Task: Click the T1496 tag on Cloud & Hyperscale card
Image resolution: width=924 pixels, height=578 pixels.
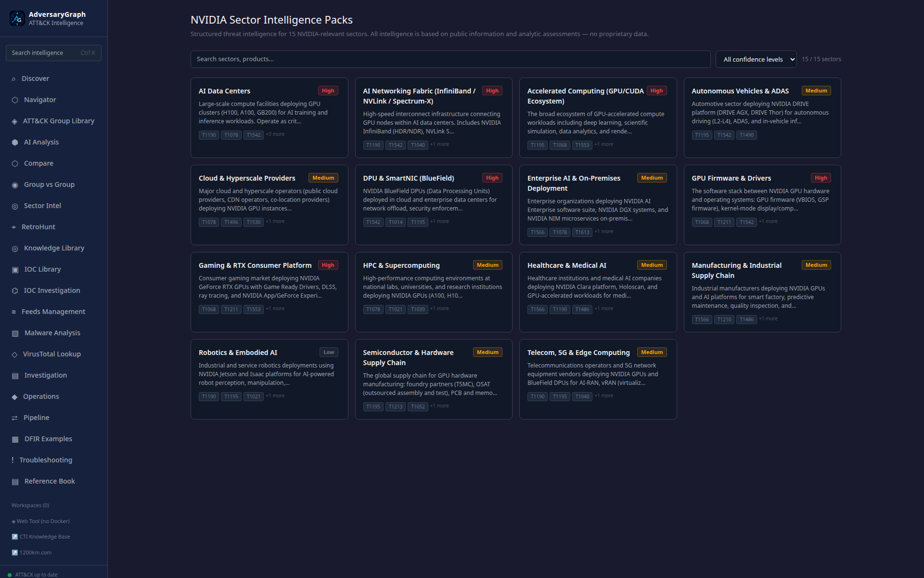Action: (231, 222)
